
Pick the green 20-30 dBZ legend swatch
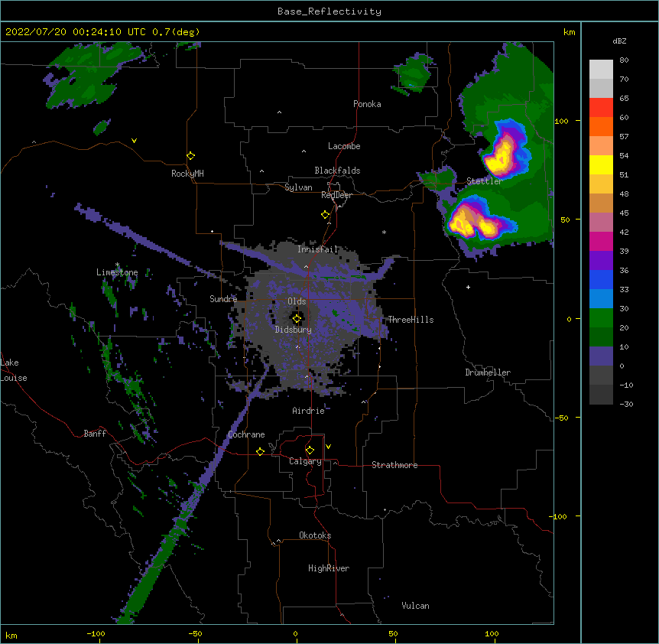pos(601,318)
